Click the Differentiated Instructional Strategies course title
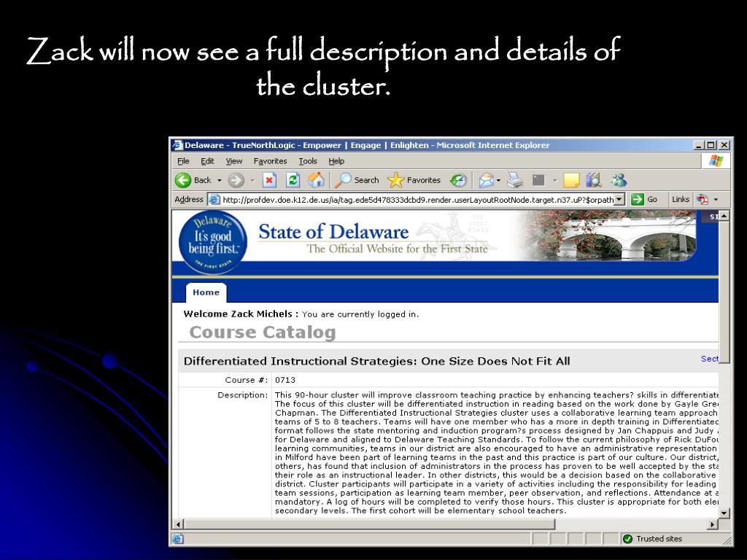Viewport: 747px width, 560px height. 377,361
